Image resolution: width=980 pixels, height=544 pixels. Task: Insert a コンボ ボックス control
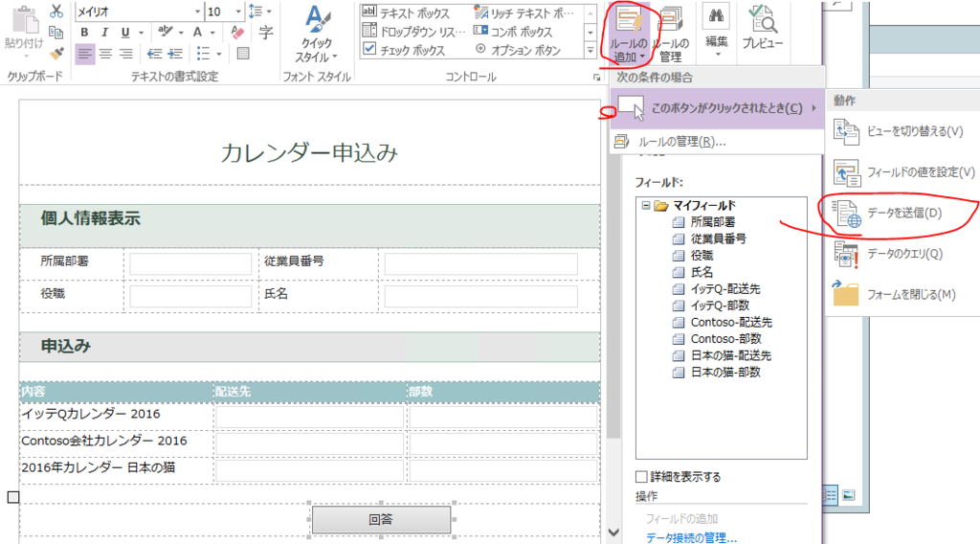click(x=513, y=32)
